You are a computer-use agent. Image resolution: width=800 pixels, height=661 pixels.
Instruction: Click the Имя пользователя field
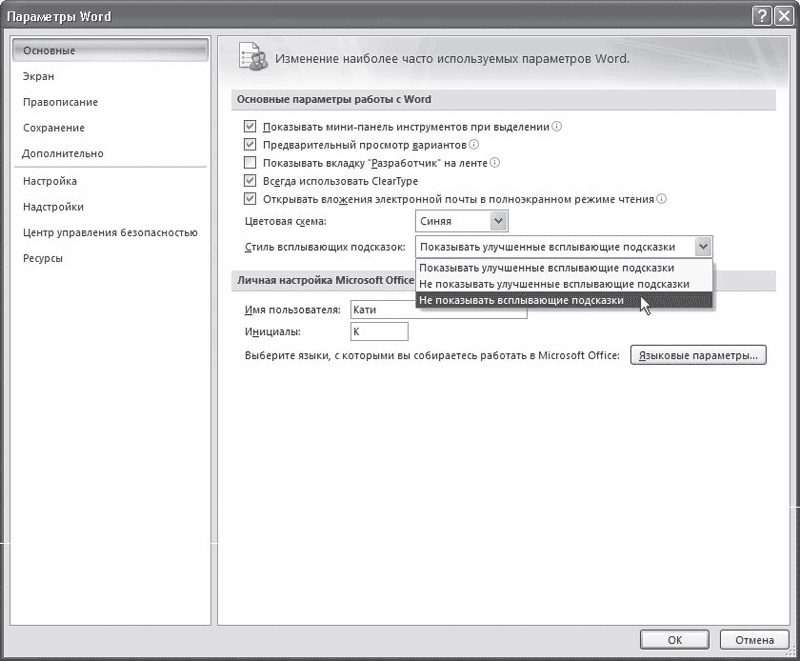[439, 310]
